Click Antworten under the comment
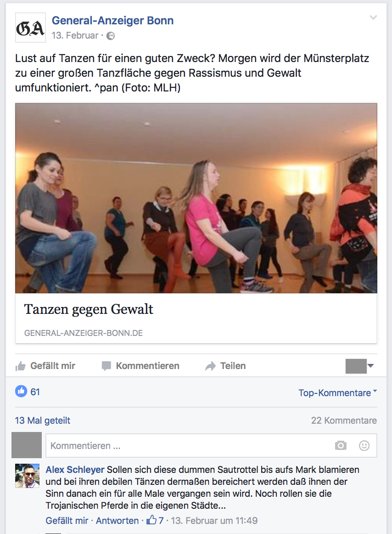 coord(118,521)
